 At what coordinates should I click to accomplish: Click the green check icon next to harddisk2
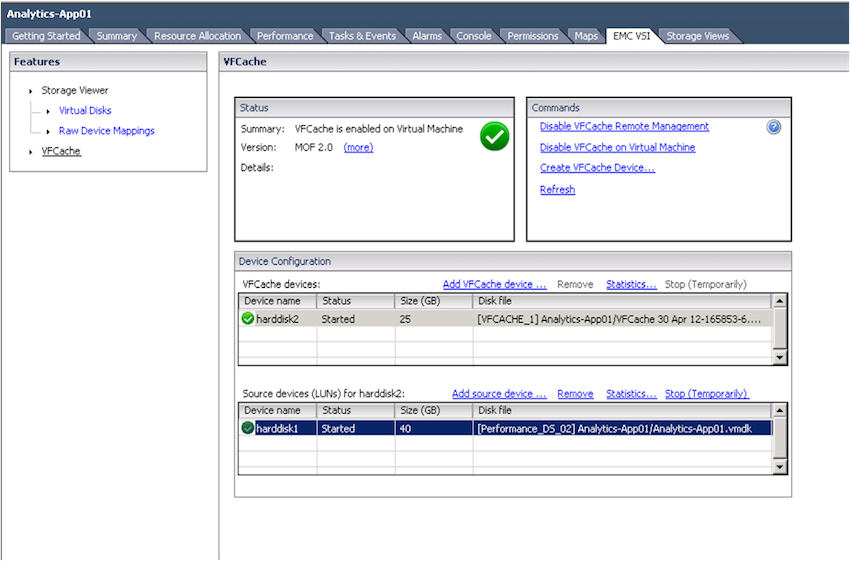click(248, 319)
